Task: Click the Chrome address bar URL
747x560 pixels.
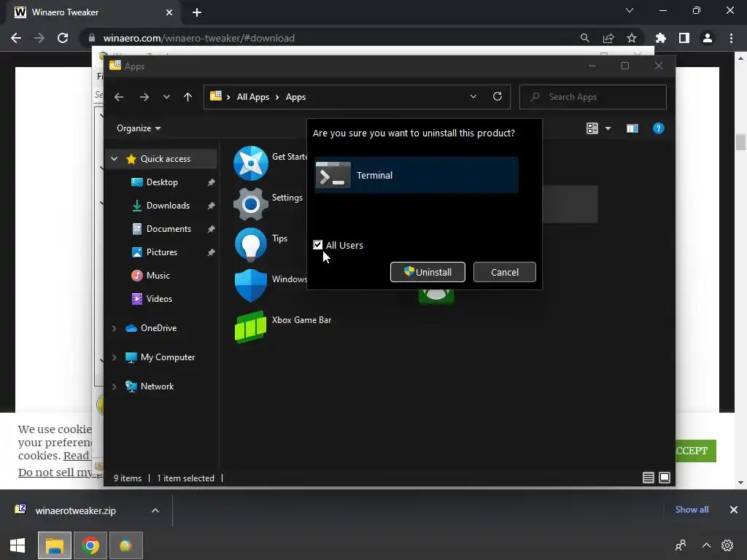Action: click(199, 38)
